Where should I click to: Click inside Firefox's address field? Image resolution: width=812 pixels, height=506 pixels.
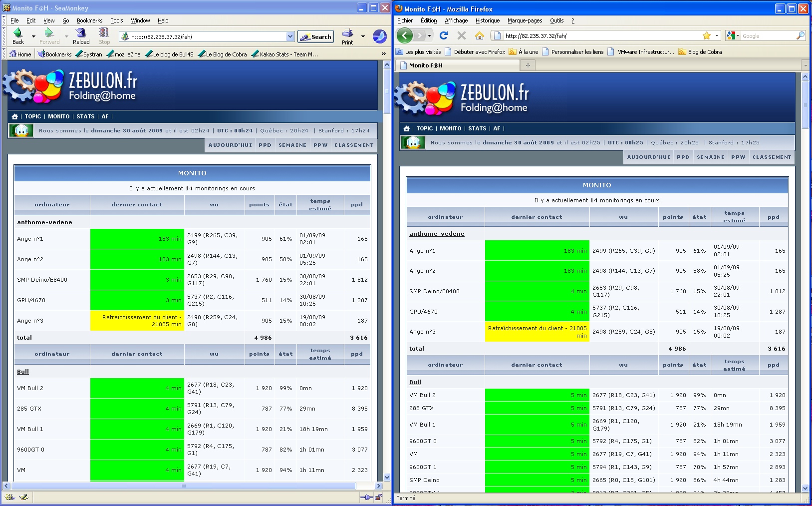pyautogui.click(x=574, y=35)
